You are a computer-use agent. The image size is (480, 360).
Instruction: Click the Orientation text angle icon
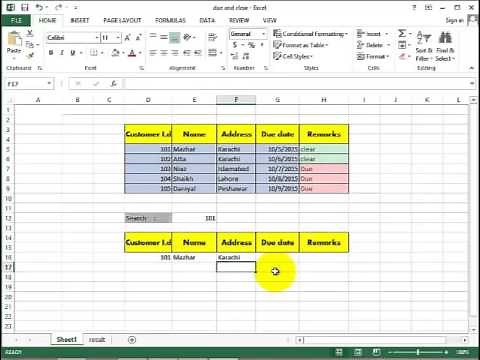coord(188,37)
